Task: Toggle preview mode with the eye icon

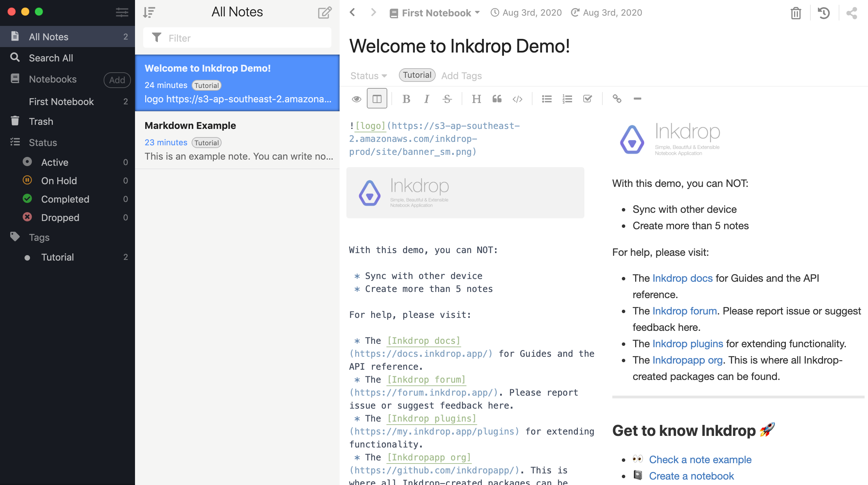Action: pyautogui.click(x=357, y=99)
